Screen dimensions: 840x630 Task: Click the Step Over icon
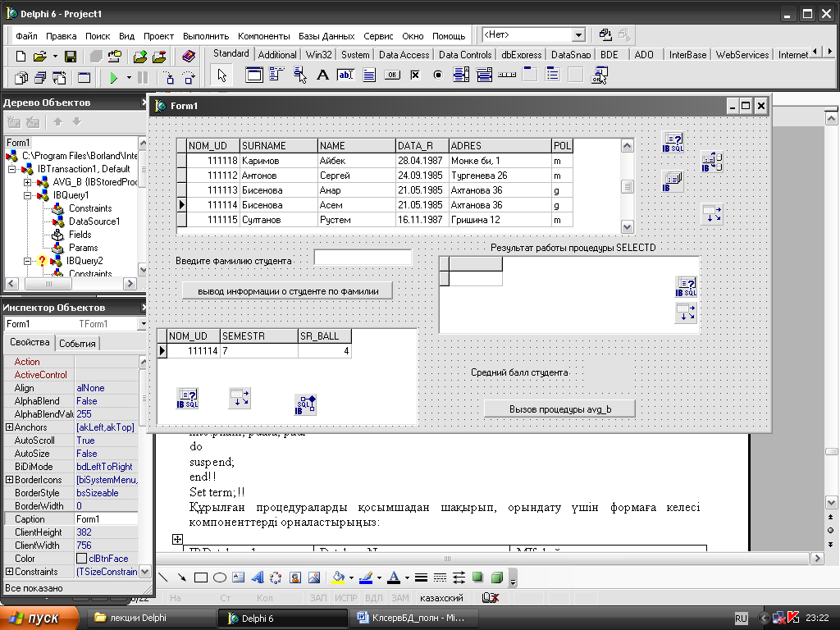coord(189,78)
